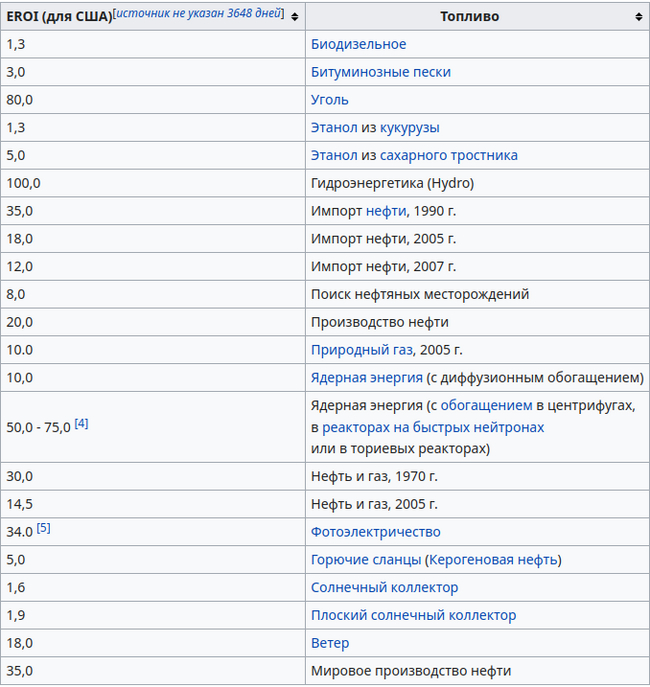Select the 8,0 value cell
650x687 pixels.
[153, 294]
